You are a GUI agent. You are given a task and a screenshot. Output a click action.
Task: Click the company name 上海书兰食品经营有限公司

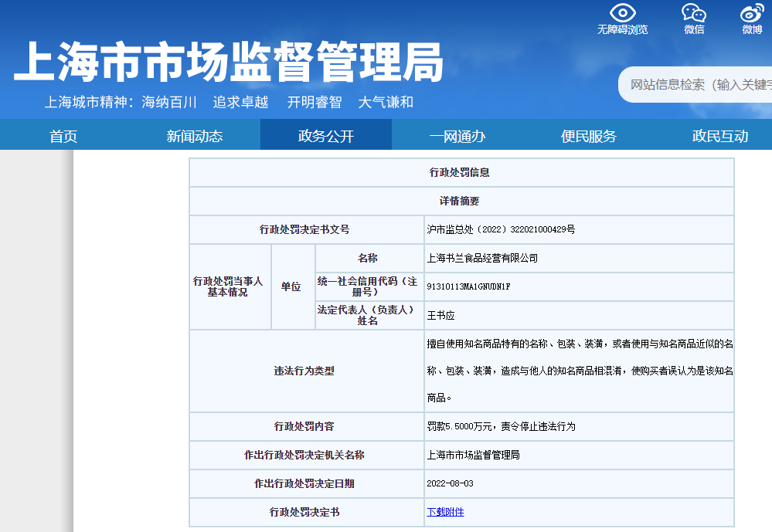tap(482, 258)
